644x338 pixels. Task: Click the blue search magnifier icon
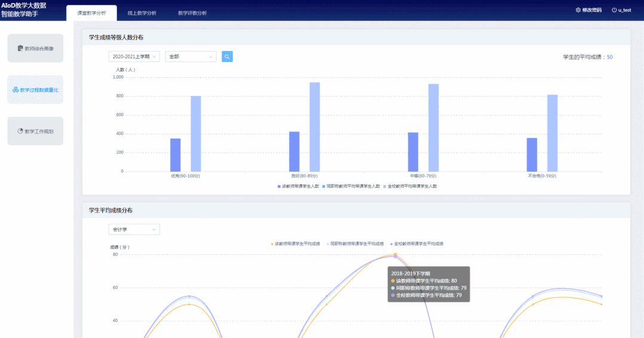click(x=227, y=57)
